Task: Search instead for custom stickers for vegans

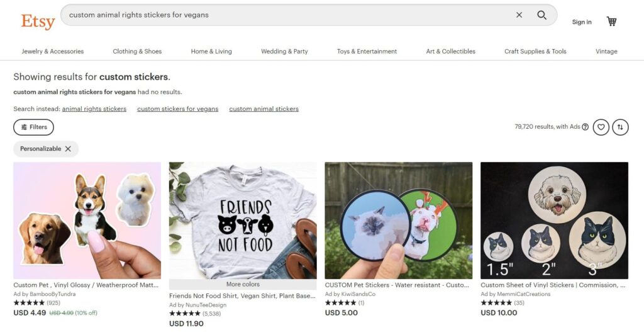Action: (178, 109)
